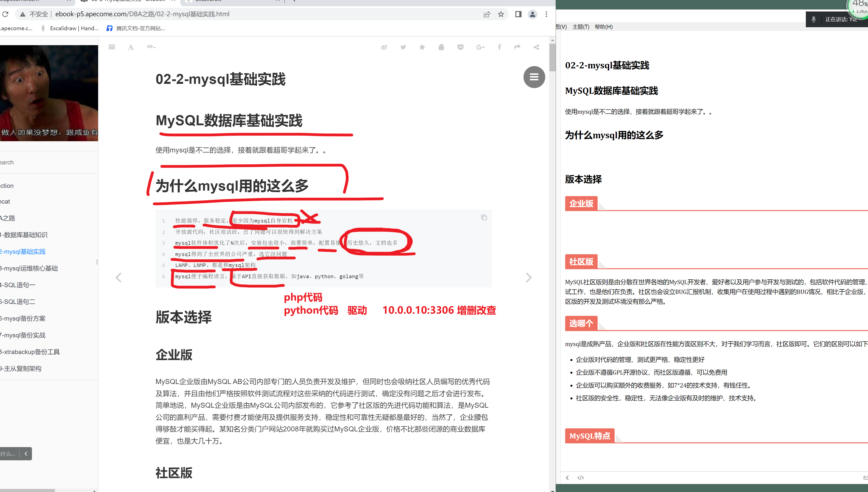
Task: Click the browser page vertical scrollbar thumb
Action: pyautogui.click(x=552, y=57)
